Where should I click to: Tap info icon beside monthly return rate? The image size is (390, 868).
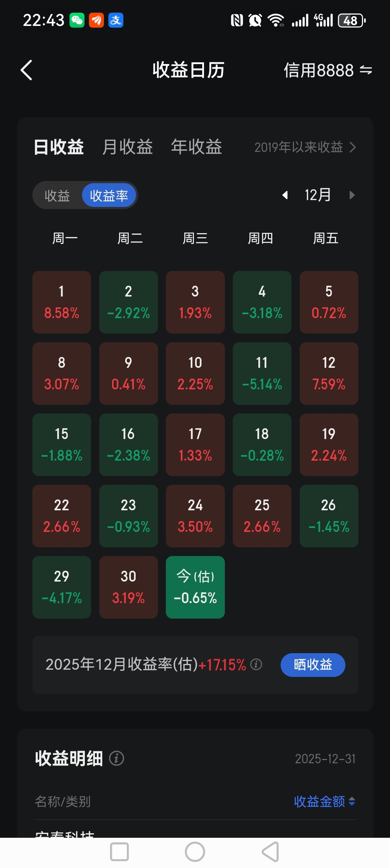pyautogui.click(x=256, y=664)
